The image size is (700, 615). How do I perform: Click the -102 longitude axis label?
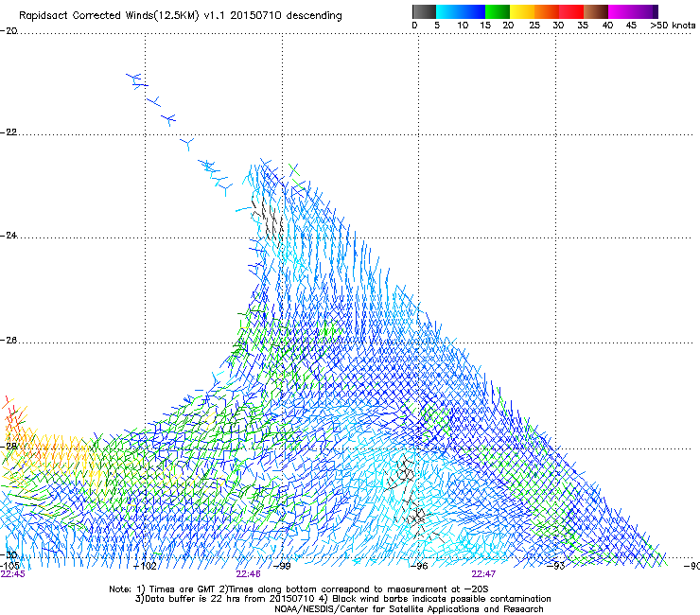145,566
